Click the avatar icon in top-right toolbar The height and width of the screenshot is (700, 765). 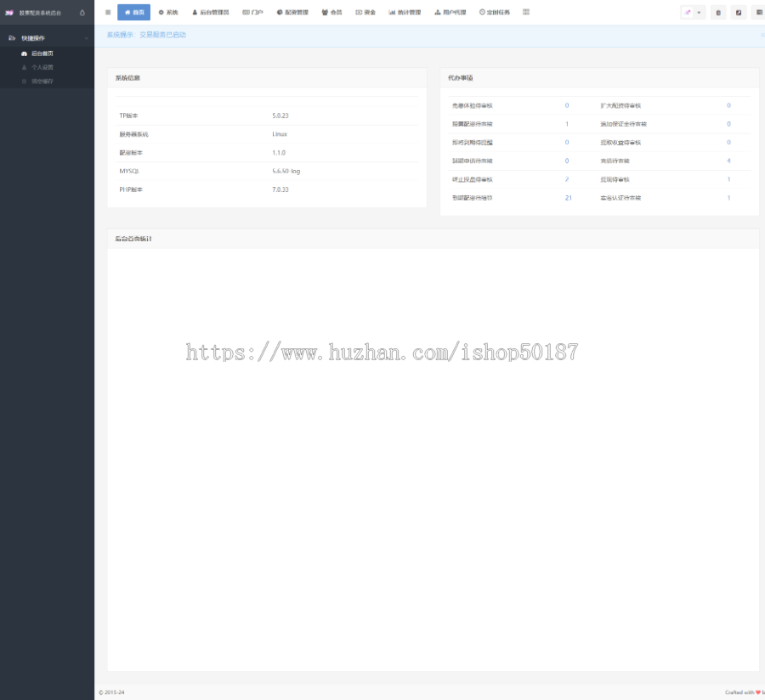click(x=688, y=13)
